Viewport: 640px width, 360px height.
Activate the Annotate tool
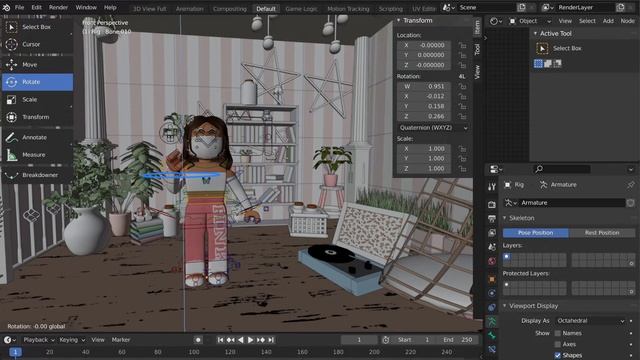pos(38,138)
